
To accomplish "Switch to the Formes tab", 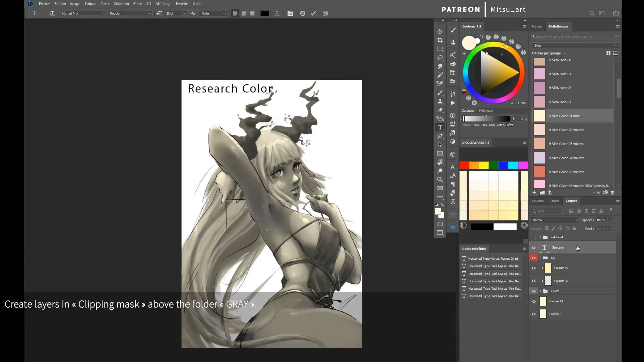I will pyautogui.click(x=537, y=27).
